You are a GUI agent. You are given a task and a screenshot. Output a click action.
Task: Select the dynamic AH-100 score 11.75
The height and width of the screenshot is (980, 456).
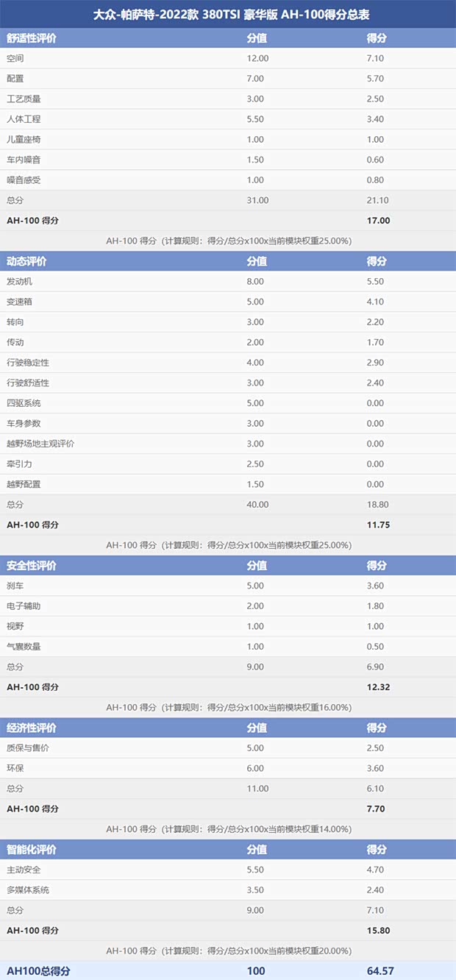[378, 525]
